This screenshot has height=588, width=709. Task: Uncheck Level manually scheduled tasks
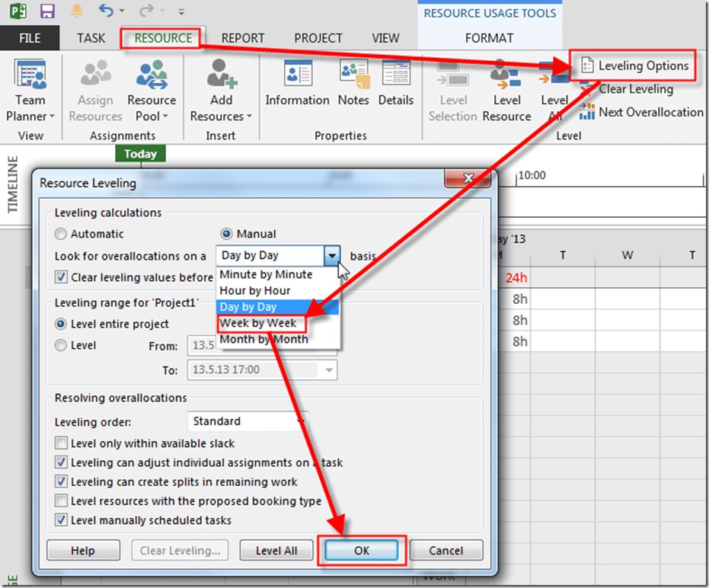pos(62,520)
